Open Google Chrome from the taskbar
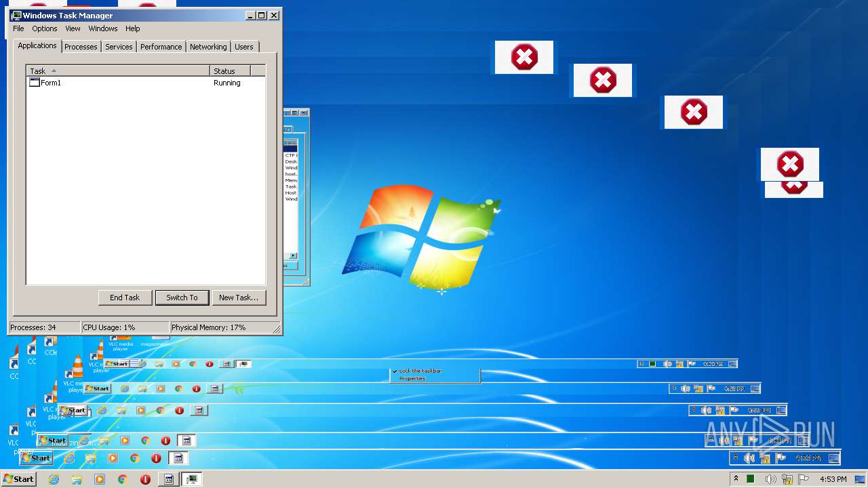The image size is (868, 488). click(123, 479)
